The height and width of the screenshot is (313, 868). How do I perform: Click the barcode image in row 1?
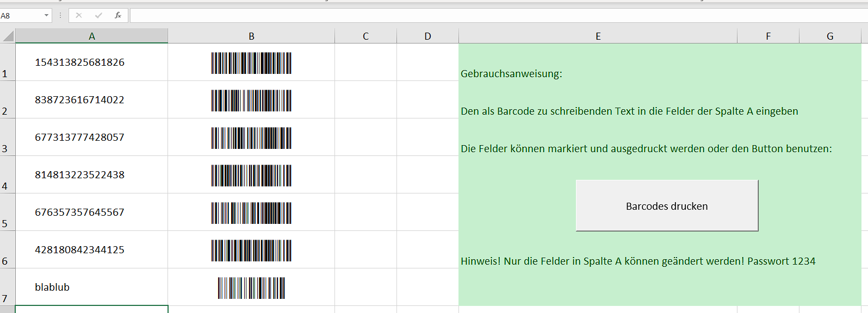(251, 63)
